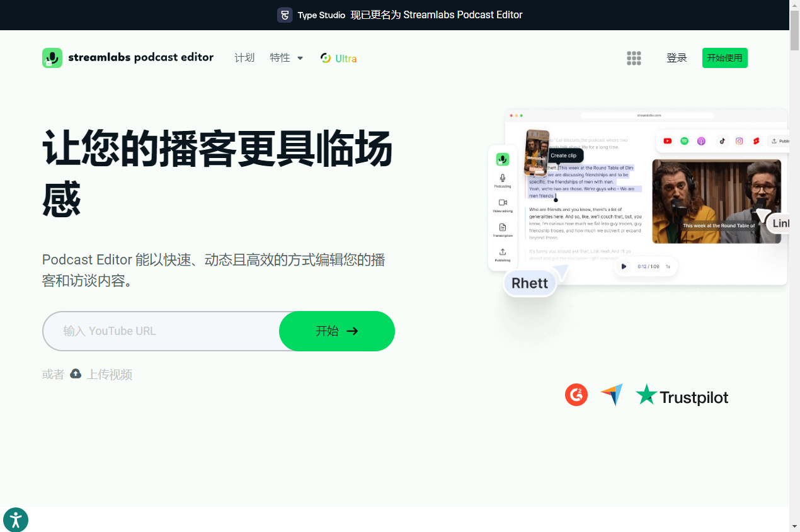Image resolution: width=800 pixels, height=532 pixels.
Task: Focus the 输入 YouTube URL field
Action: pos(161,331)
